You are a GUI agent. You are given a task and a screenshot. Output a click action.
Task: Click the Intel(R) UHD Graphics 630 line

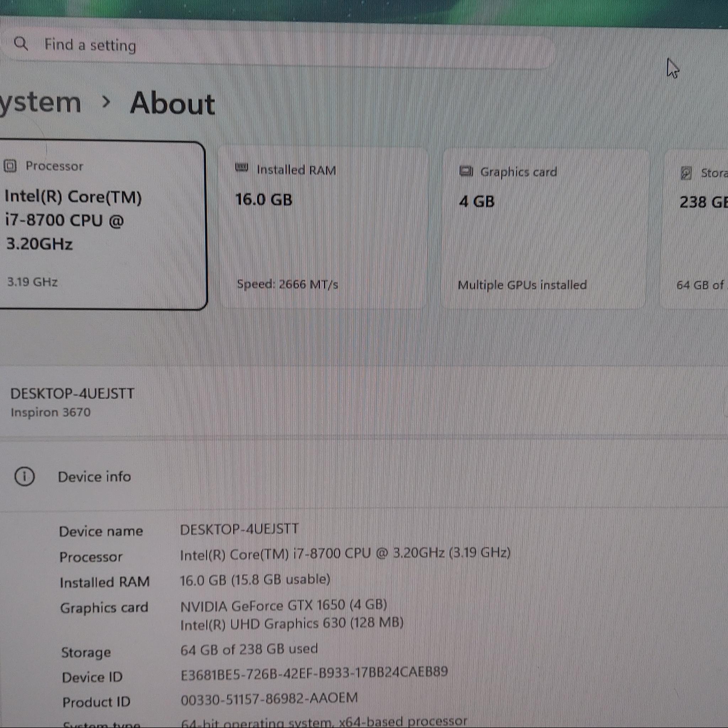[x=292, y=623]
